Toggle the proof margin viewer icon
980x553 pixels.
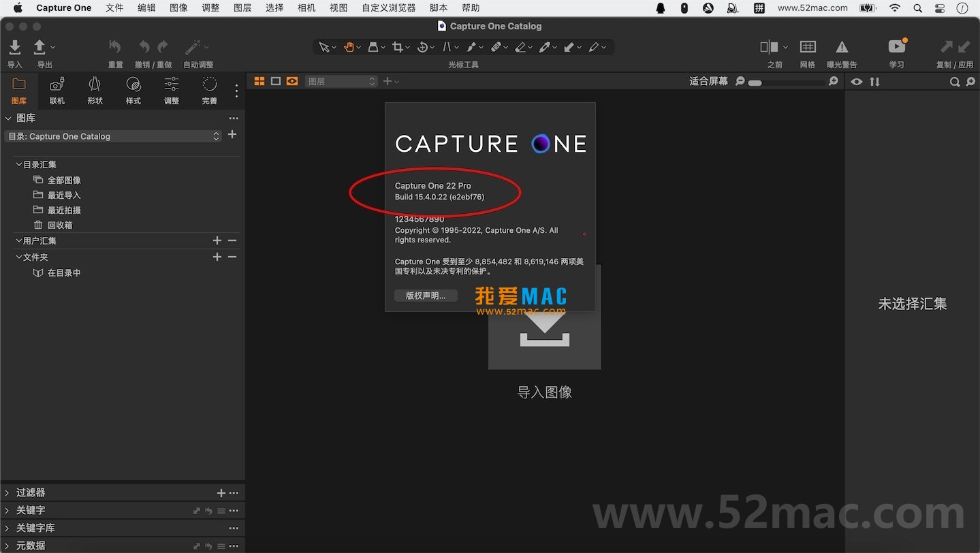[291, 81]
